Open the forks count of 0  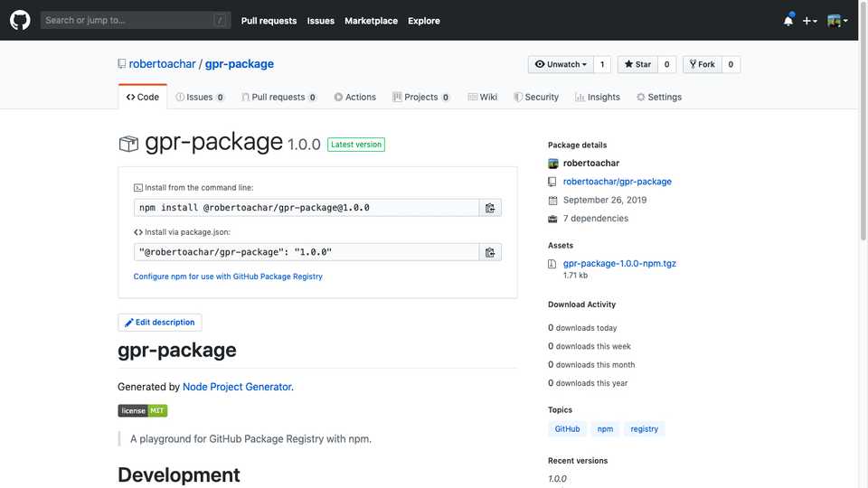(x=731, y=64)
